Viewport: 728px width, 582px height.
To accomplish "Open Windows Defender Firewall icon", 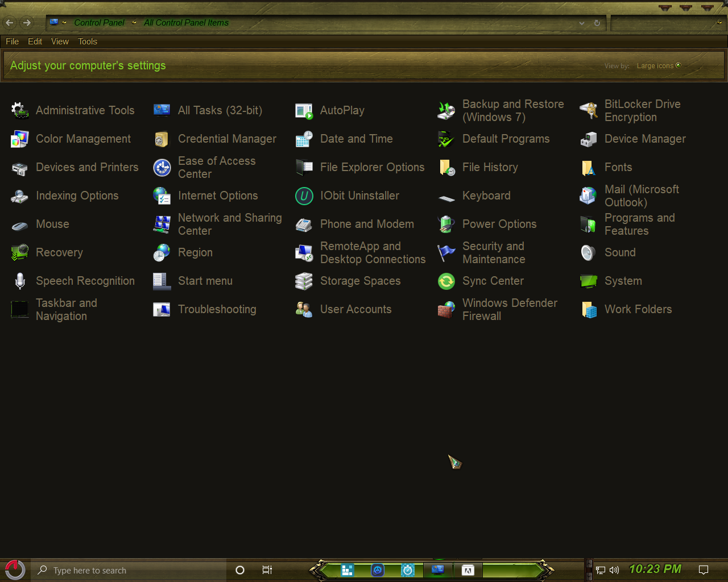I will tap(446, 309).
